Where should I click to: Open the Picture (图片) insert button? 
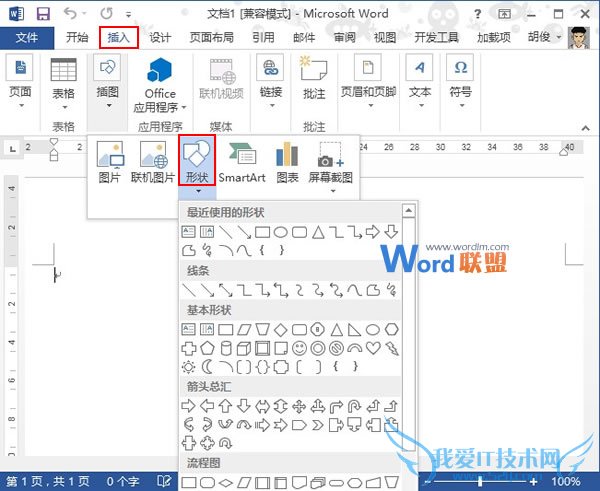pyautogui.click(x=110, y=162)
